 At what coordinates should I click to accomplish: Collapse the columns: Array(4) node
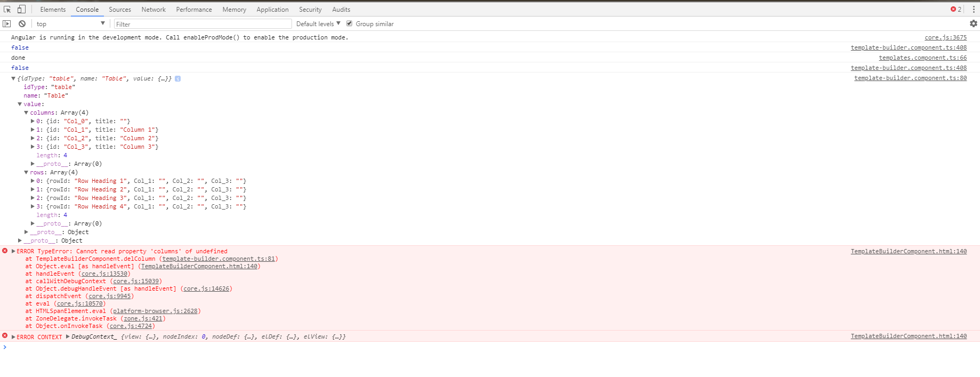[26, 113]
